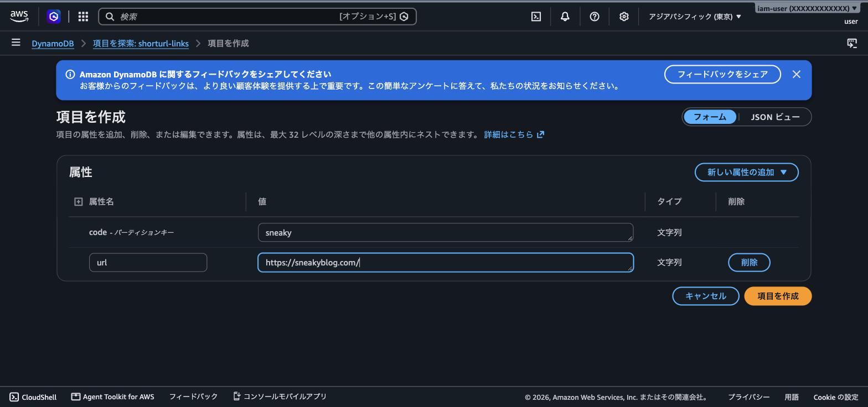
Task: Go to the AWS console home logo
Action: (x=19, y=17)
